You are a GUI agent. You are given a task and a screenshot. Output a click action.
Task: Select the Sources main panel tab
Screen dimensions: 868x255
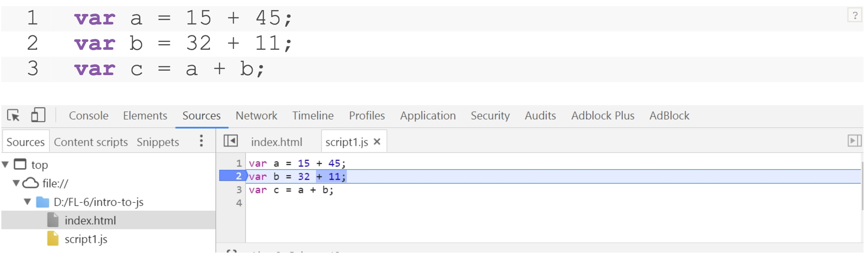click(x=201, y=116)
